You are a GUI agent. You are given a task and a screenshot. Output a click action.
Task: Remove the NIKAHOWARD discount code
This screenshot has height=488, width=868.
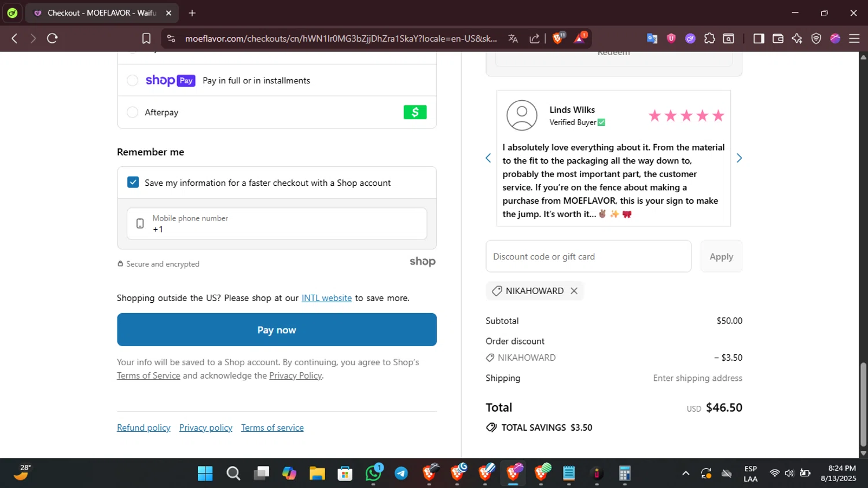(x=574, y=291)
